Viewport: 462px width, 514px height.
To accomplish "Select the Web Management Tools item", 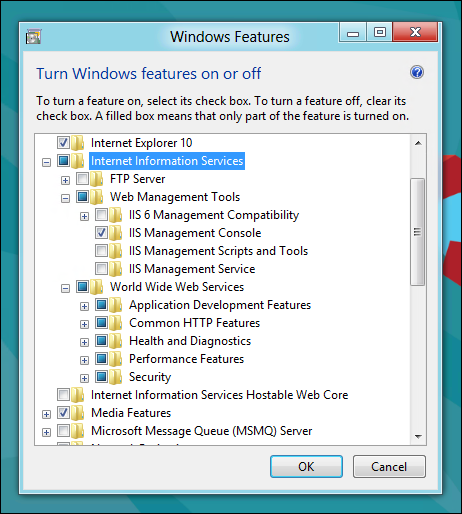I will pyautogui.click(x=175, y=197).
